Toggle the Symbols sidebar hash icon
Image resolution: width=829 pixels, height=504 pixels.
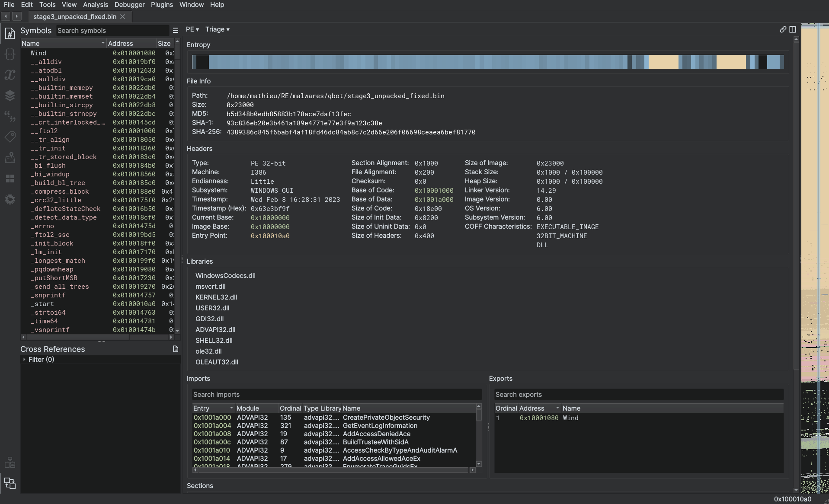click(x=10, y=33)
